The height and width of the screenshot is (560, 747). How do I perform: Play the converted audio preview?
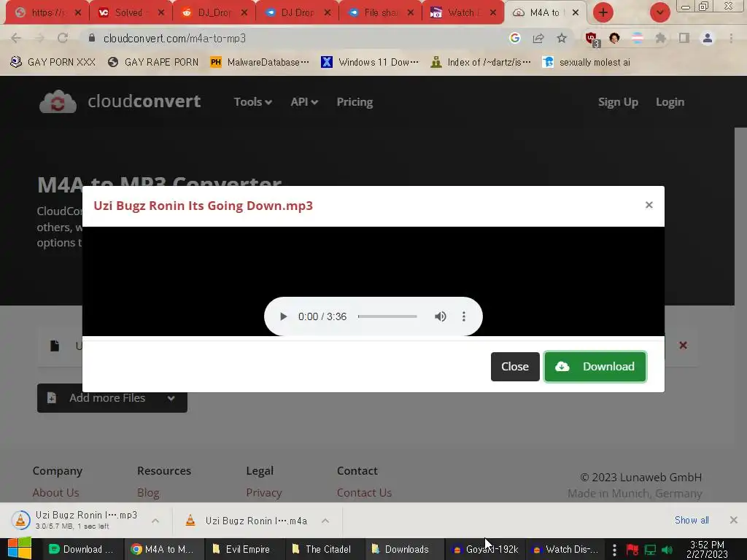tap(283, 316)
